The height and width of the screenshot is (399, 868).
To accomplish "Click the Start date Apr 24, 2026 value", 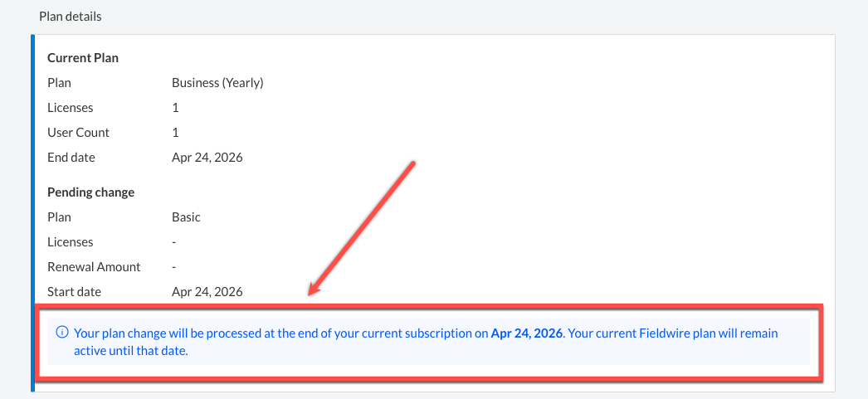I will [x=207, y=292].
